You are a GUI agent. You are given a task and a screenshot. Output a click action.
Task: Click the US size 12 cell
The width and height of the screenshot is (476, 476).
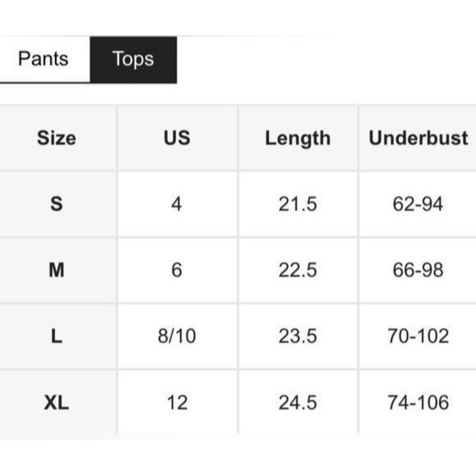(x=177, y=403)
